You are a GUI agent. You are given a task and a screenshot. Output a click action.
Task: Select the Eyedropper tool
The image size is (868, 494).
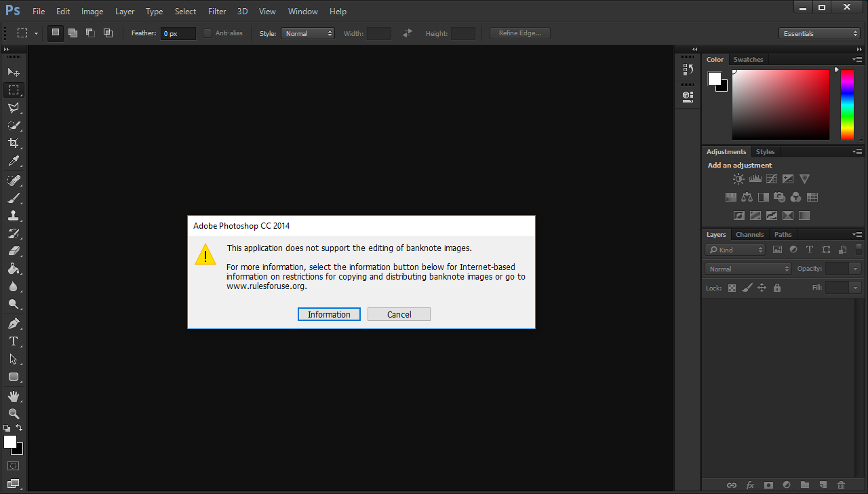pos(14,161)
